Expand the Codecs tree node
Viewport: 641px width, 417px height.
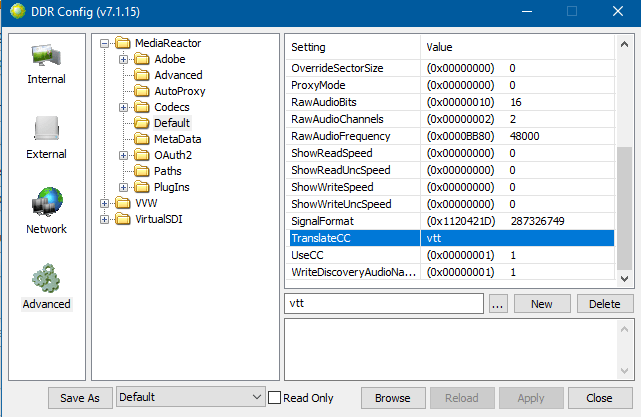(x=123, y=108)
